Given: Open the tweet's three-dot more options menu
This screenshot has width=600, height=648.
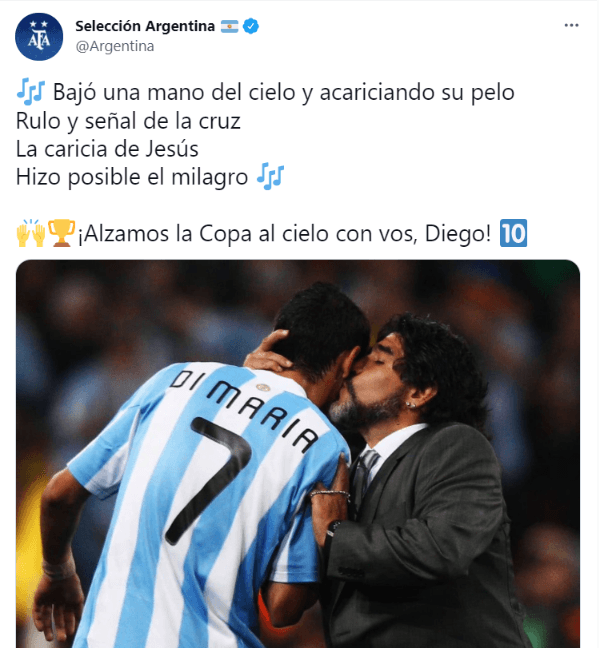Looking at the screenshot, I should click(x=571, y=26).
